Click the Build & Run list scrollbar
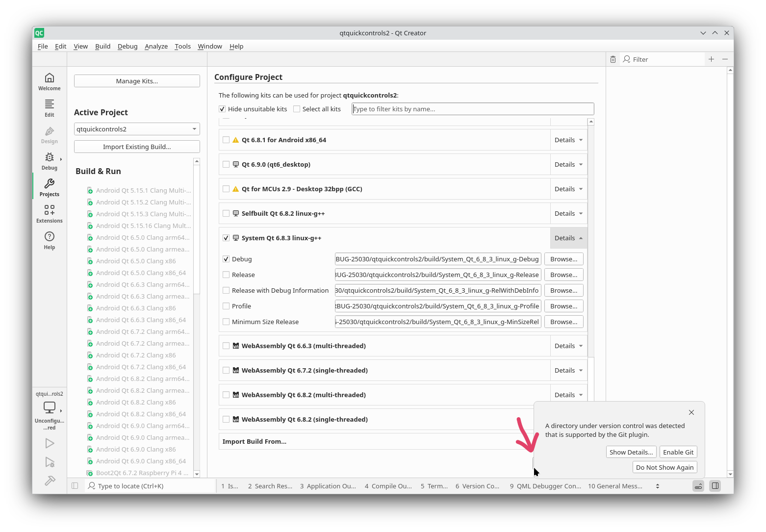 click(197, 317)
